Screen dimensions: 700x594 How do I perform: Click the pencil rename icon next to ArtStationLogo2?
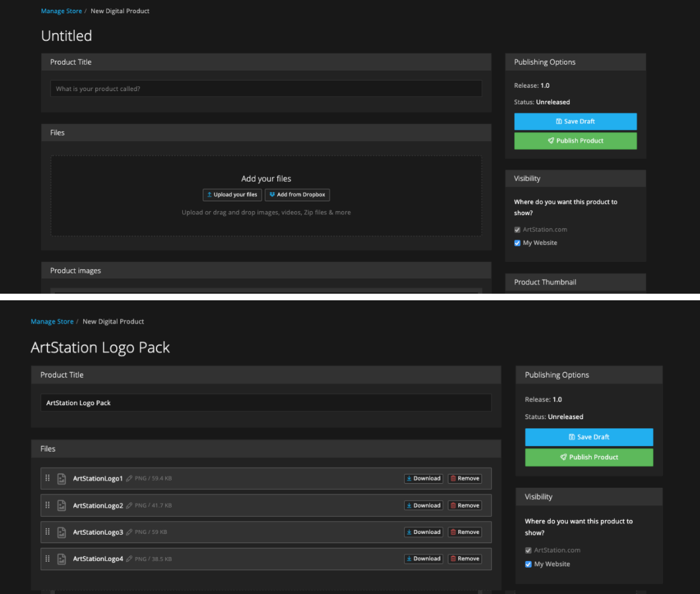129,506
